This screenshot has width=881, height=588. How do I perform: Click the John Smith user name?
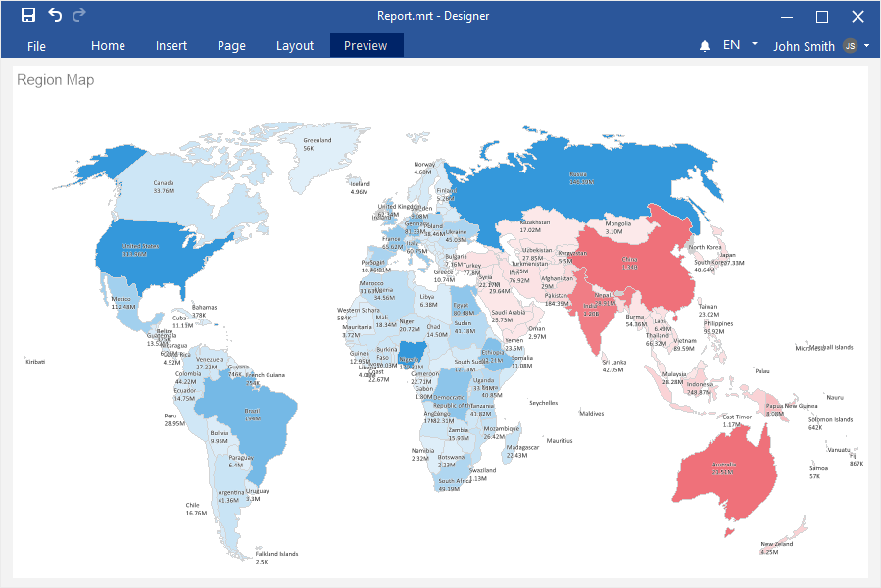[804, 46]
